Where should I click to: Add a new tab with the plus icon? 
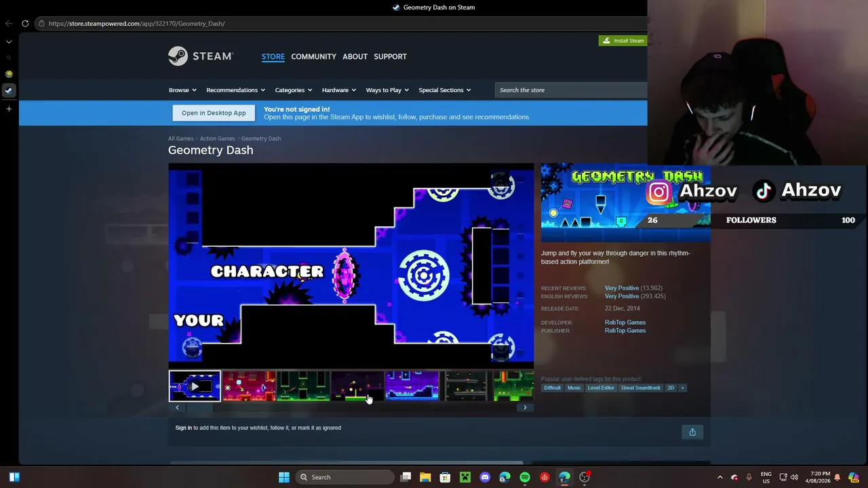[9, 108]
